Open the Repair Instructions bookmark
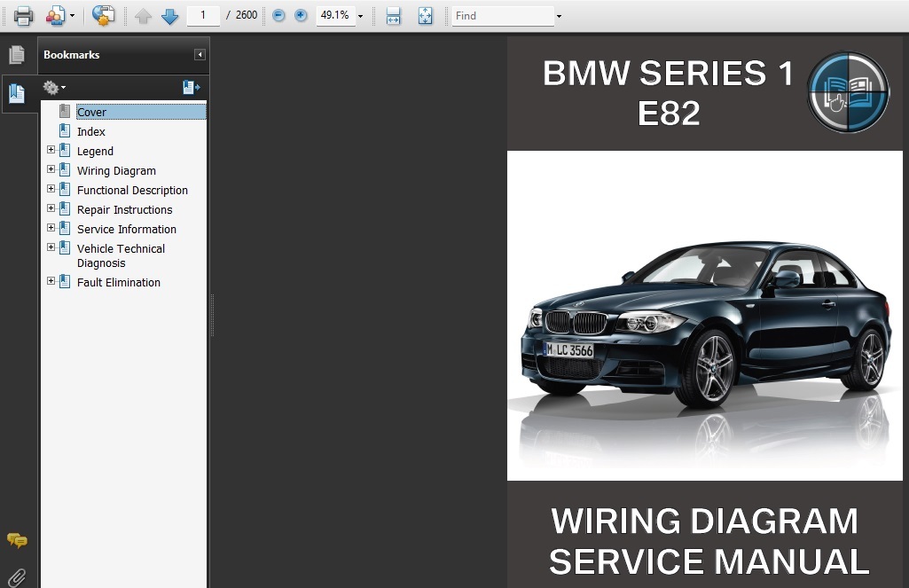Viewport: 909px width, 588px height. pyautogui.click(x=125, y=210)
